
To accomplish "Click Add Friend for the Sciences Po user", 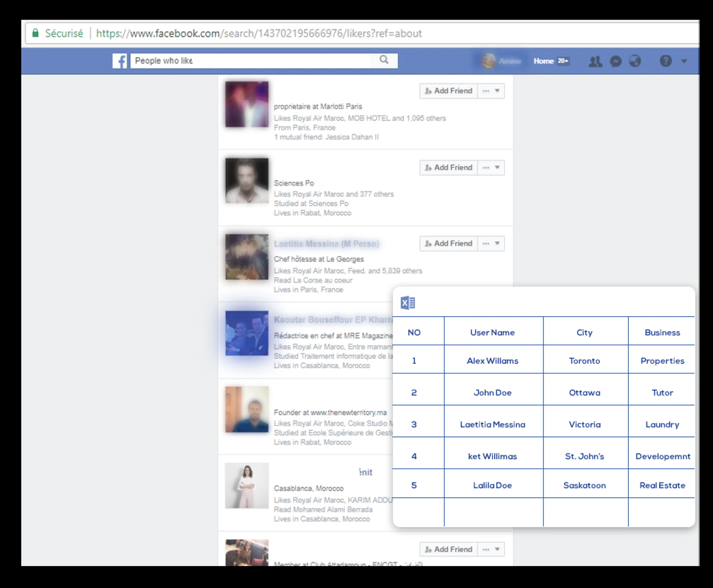I will [x=448, y=167].
